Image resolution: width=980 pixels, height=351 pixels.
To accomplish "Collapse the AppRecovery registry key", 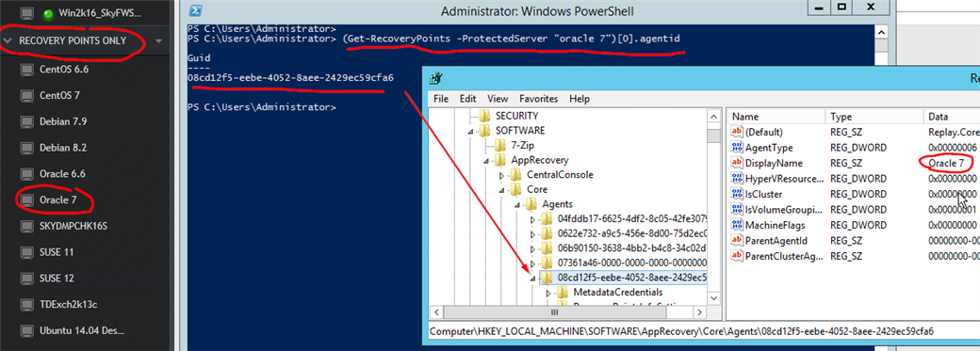I will tap(487, 161).
